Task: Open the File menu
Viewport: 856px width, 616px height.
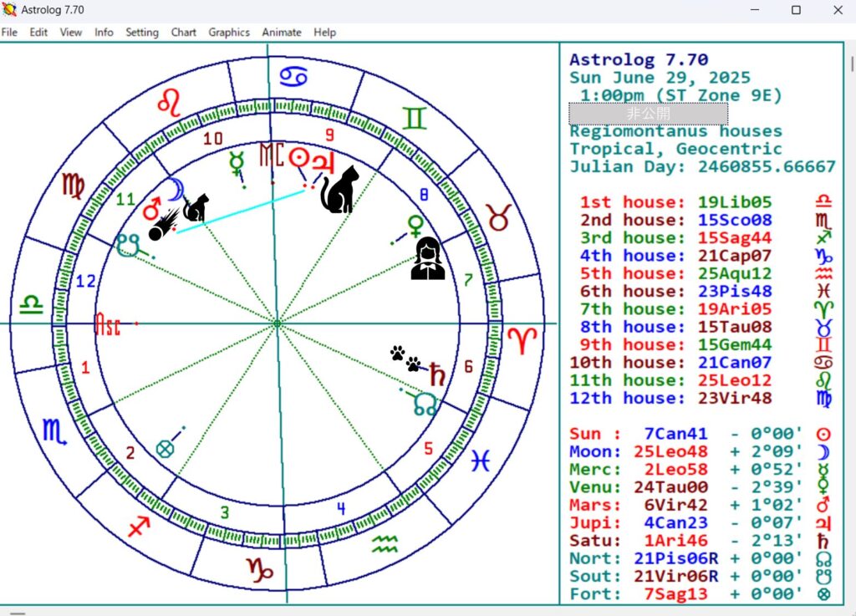Action: (x=9, y=33)
